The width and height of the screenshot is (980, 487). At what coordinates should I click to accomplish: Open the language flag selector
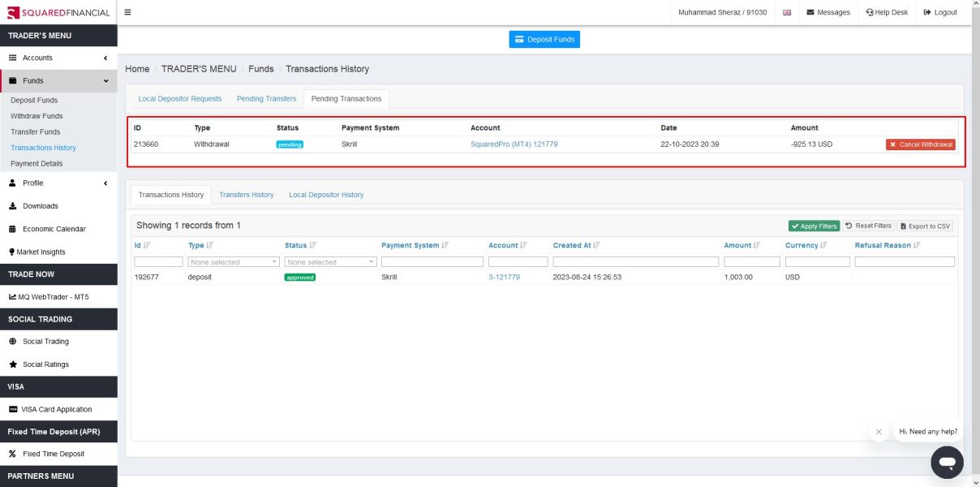tap(787, 12)
